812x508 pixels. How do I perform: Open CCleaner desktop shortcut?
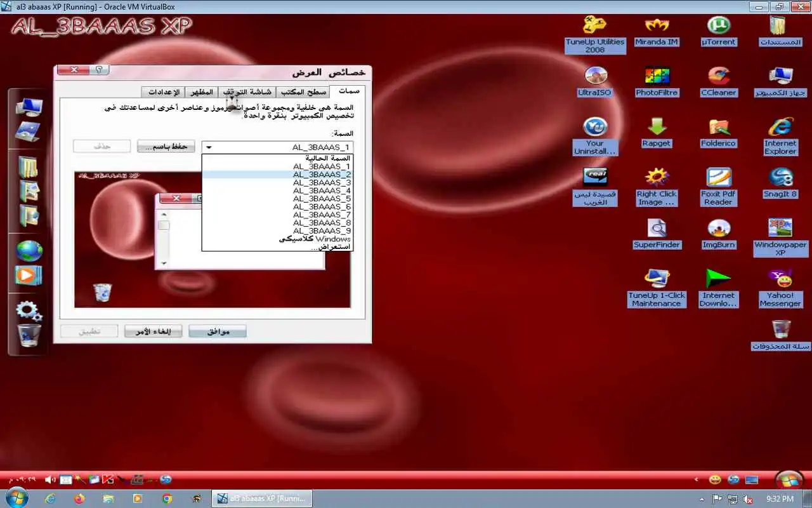[719, 81]
